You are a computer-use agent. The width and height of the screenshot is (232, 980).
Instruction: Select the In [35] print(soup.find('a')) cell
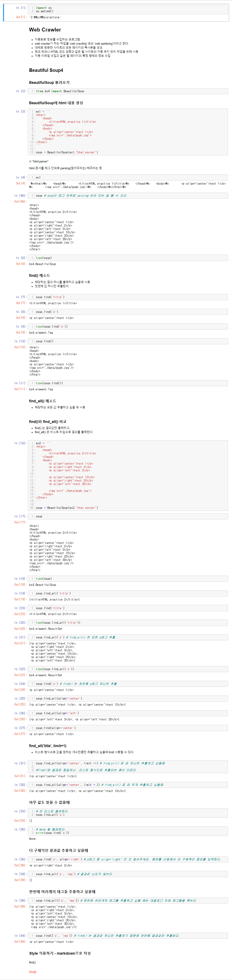128,831
